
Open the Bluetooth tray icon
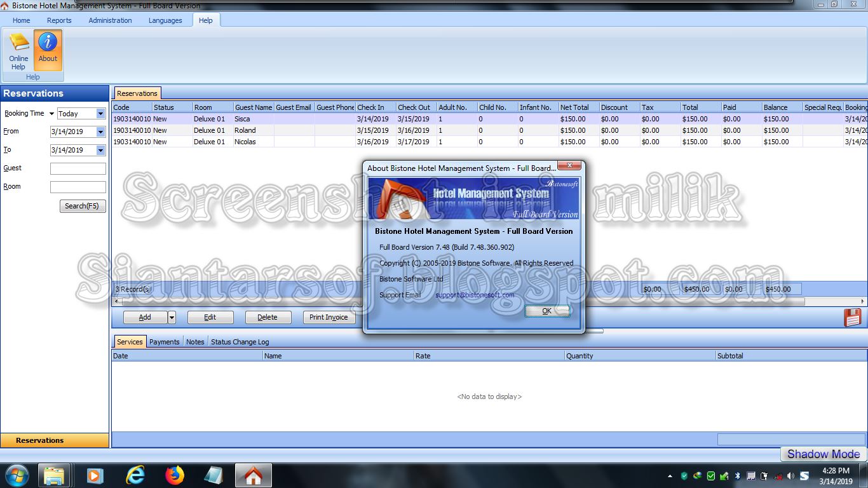[737, 476]
